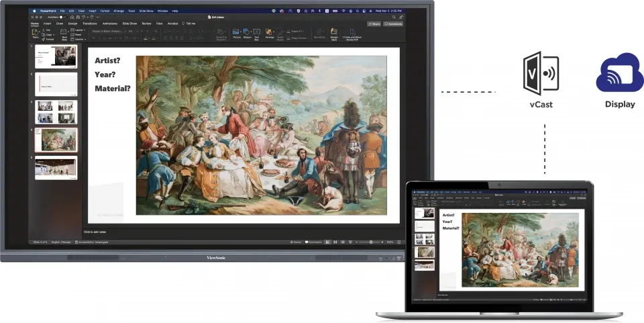Screen dimensions: 644x323
Task: Click the Picture icon in the ribbon
Action: tap(237, 34)
